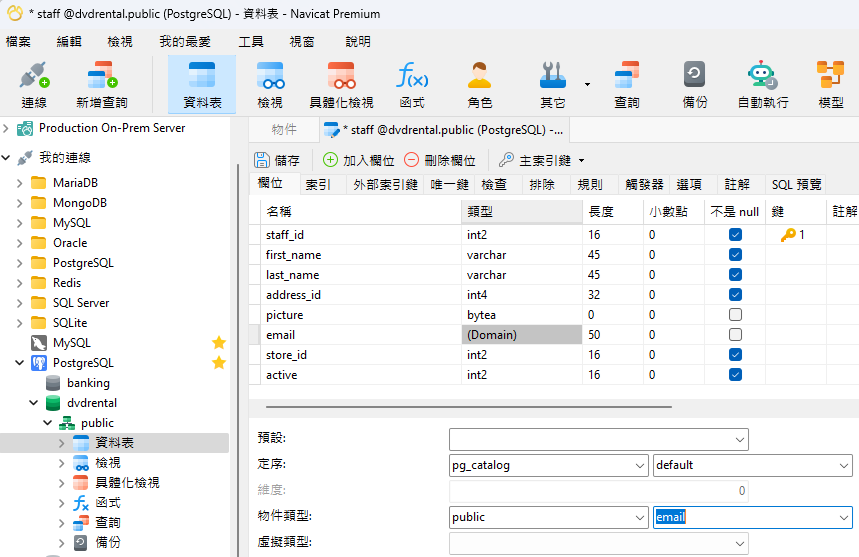Viewport: 859px width, 557px height.
Task: Toggle not null for staff_id
Action: 735,234
